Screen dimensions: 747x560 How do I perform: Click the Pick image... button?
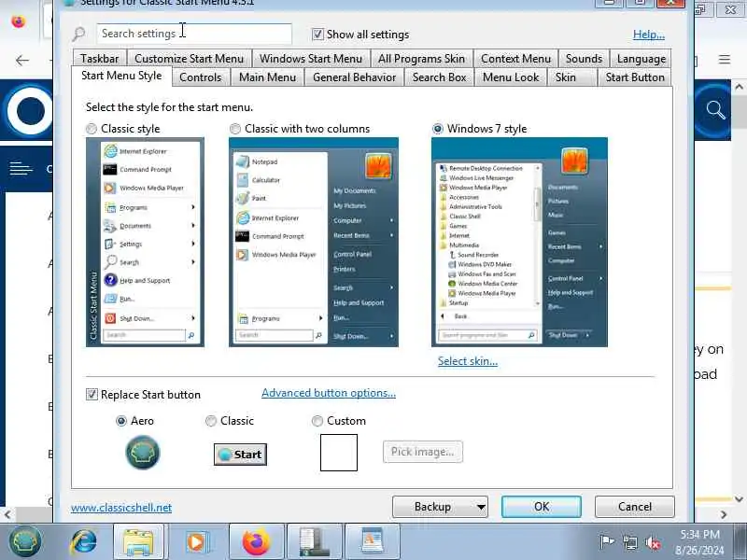423,452
